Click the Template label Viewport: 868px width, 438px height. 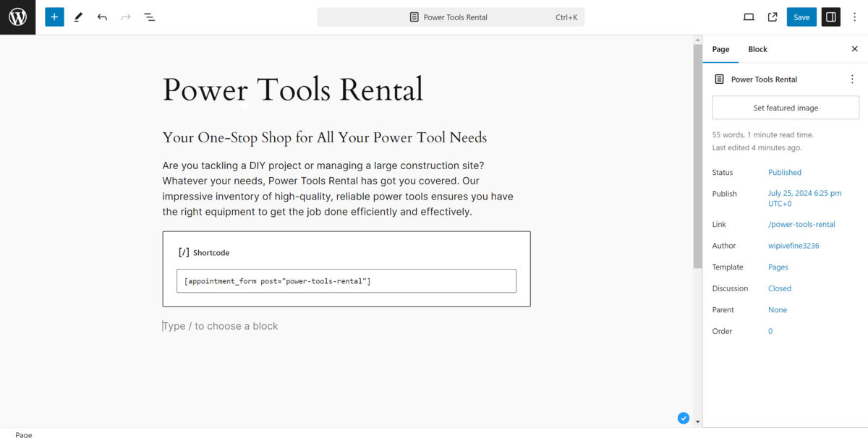[728, 267]
